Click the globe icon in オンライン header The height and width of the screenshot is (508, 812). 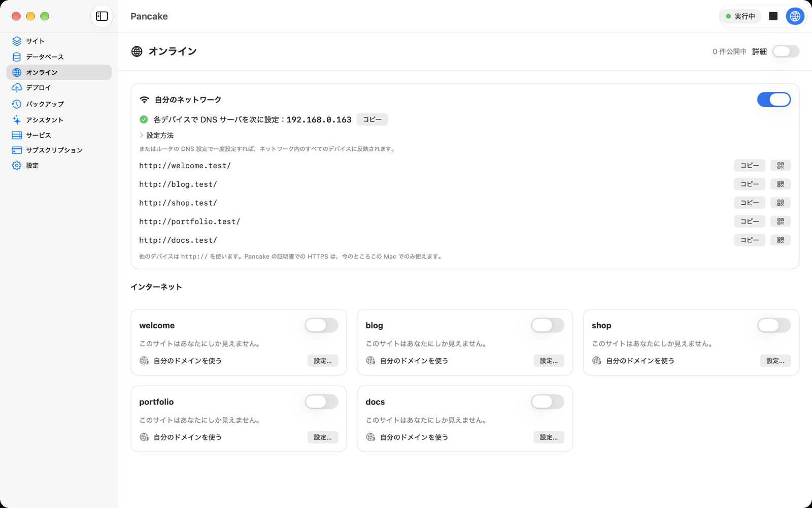[x=137, y=51]
